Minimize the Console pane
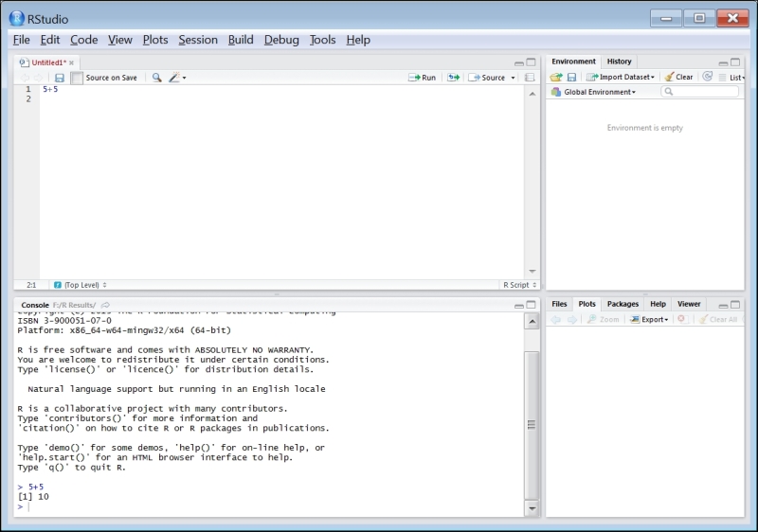This screenshot has width=758, height=532. 518,305
